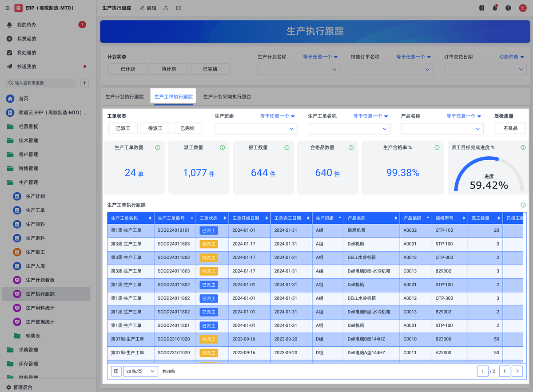Toggle the 不良品 quality filter
The height and width of the screenshot is (392, 533).
[510, 128]
